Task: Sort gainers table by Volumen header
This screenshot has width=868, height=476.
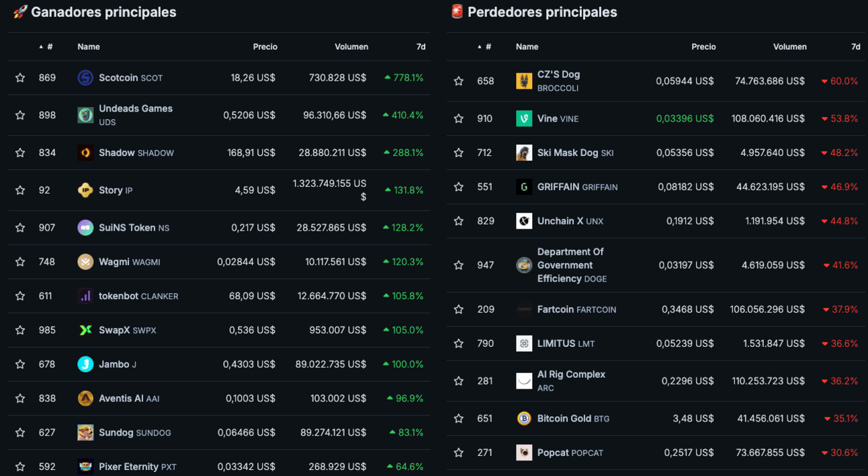Action: [x=351, y=46]
